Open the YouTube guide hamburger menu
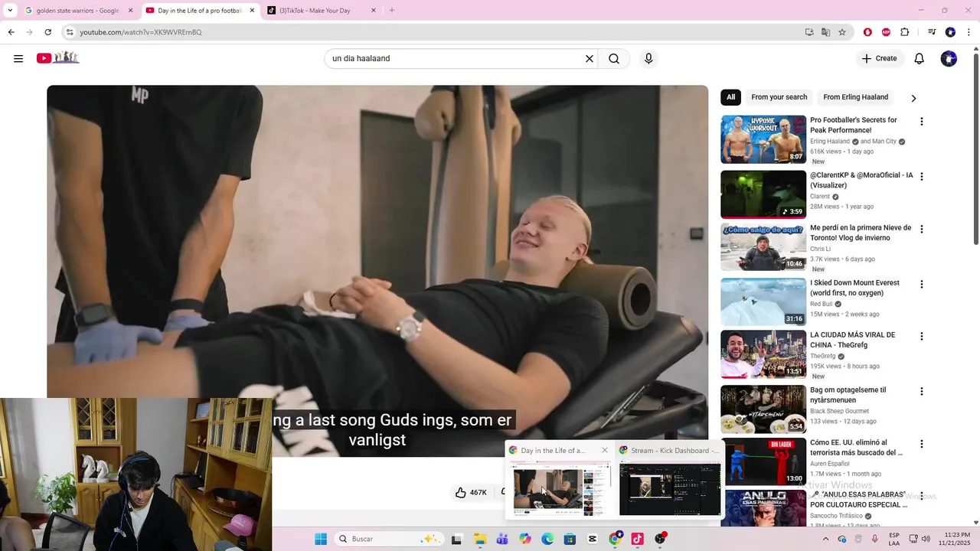Screen dimensions: 980x551 pos(18,59)
